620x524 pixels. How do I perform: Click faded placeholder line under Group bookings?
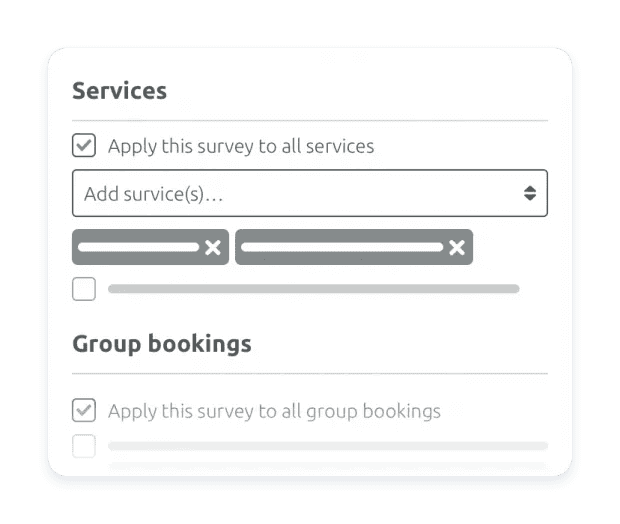(x=328, y=445)
